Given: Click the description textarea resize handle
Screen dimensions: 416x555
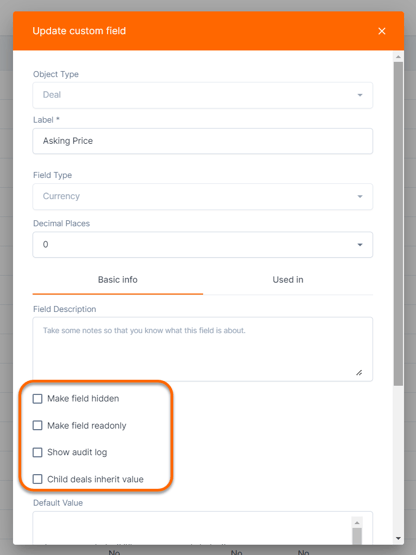Looking at the screenshot, I should coord(359,372).
